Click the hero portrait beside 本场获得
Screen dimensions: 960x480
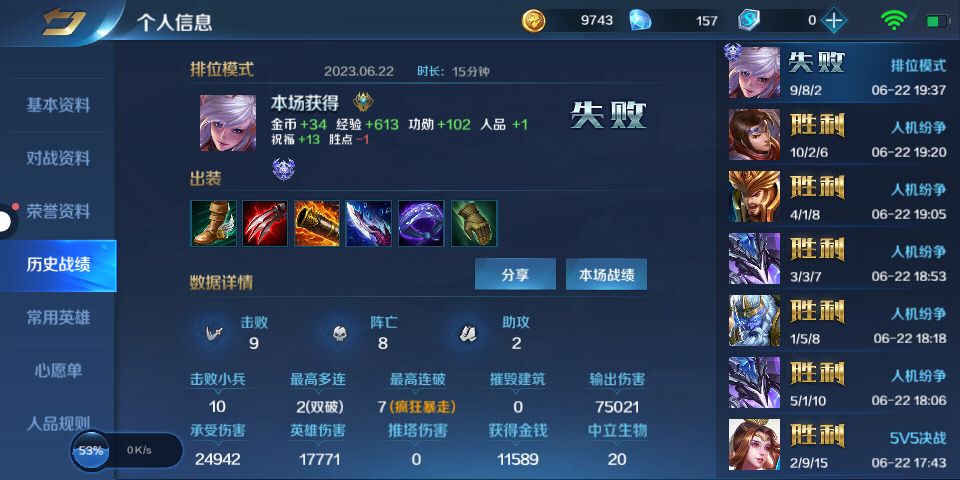coord(228,123)
